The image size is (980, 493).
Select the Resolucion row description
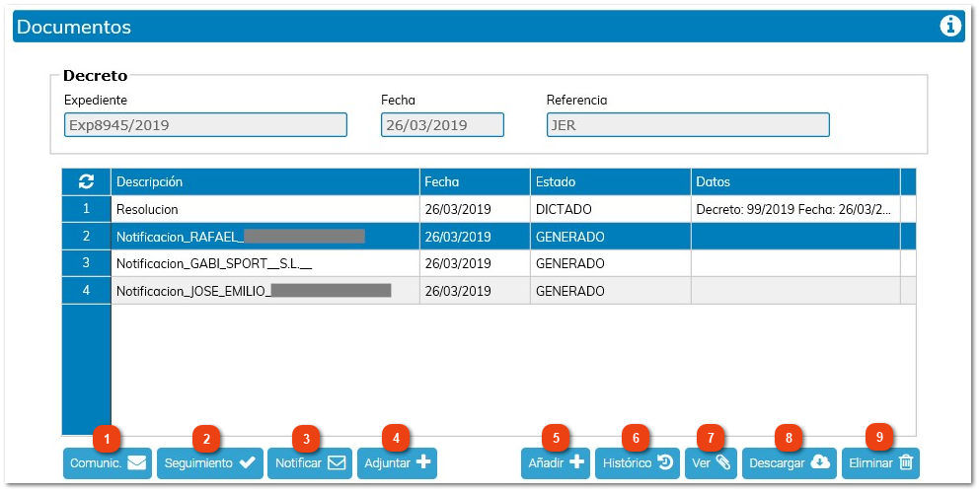click(265, 209)
